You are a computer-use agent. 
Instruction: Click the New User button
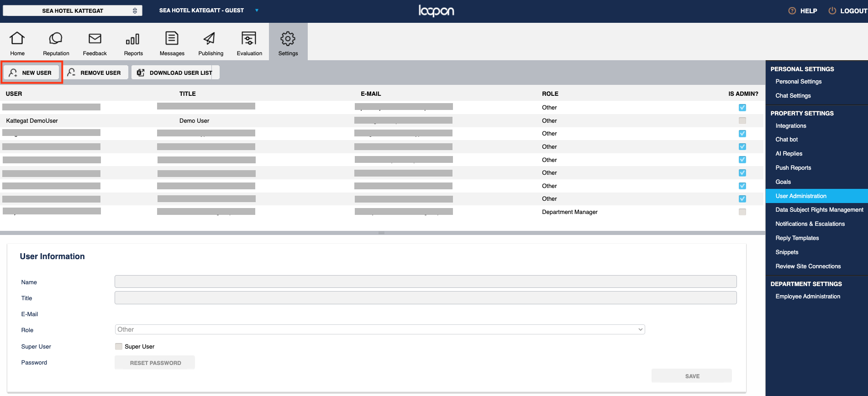click(32, 73)
